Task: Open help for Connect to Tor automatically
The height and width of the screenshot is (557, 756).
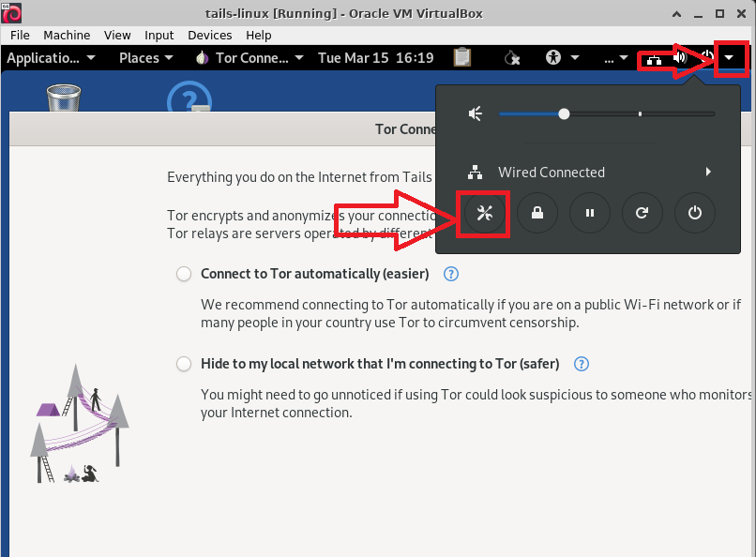Action: 451,274
